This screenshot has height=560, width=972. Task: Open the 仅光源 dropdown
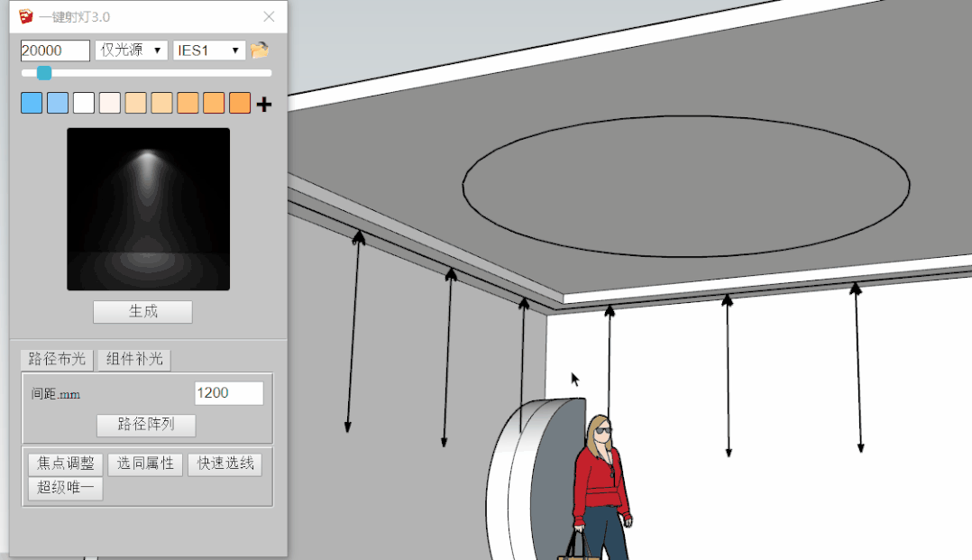tap(131, 50)
